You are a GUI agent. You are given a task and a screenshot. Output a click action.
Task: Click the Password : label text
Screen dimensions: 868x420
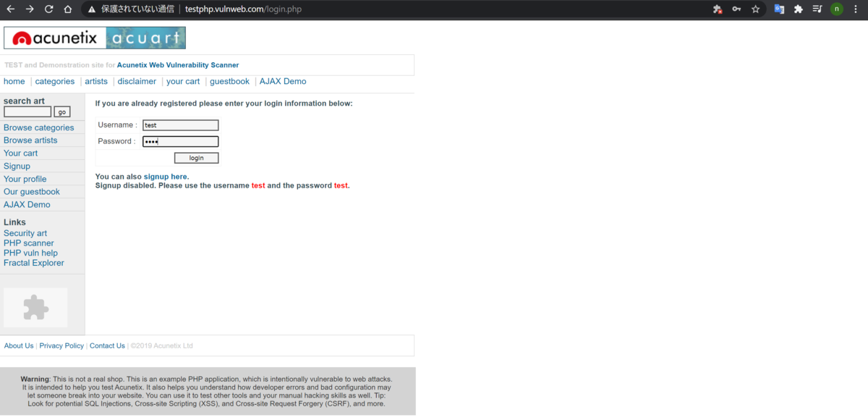pos(117,141)
